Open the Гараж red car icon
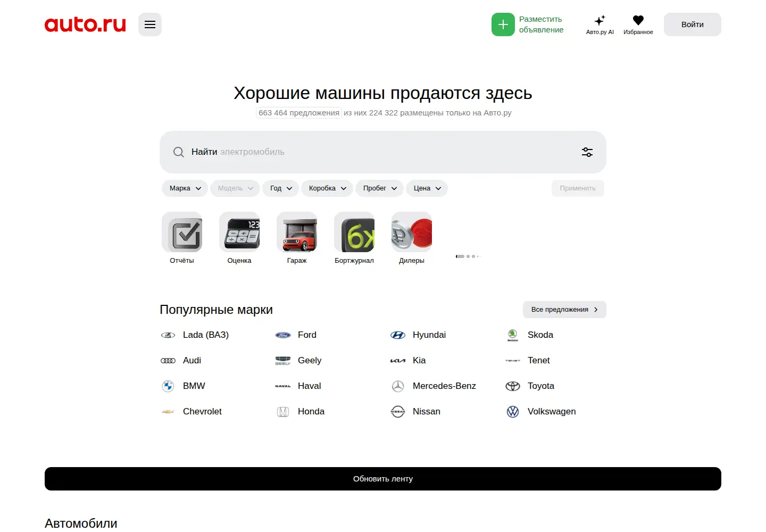 point(297,232)
